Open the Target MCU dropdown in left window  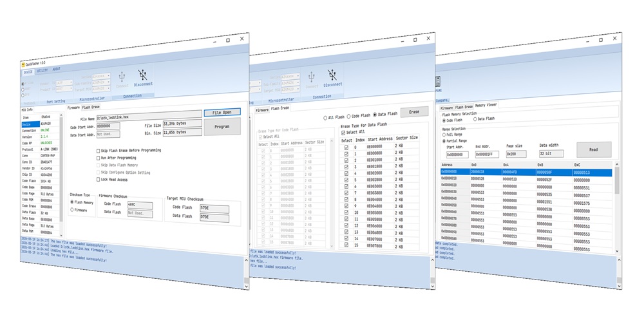click(x=101, y=88)
